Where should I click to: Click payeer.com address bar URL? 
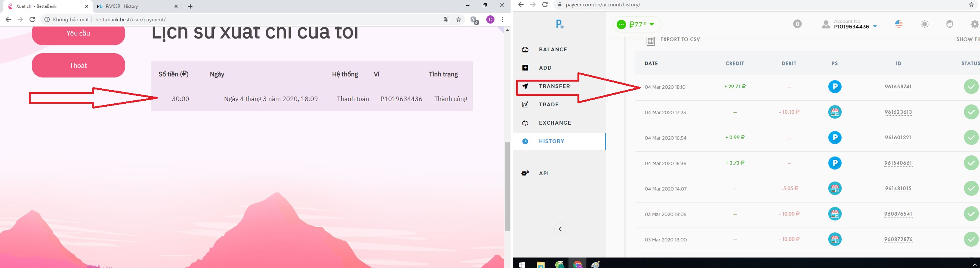(603, 4)
